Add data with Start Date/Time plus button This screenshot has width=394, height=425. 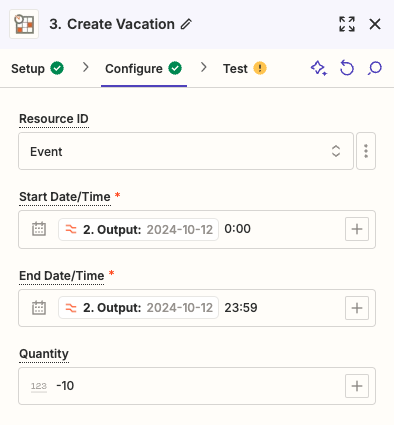(357, 229)
